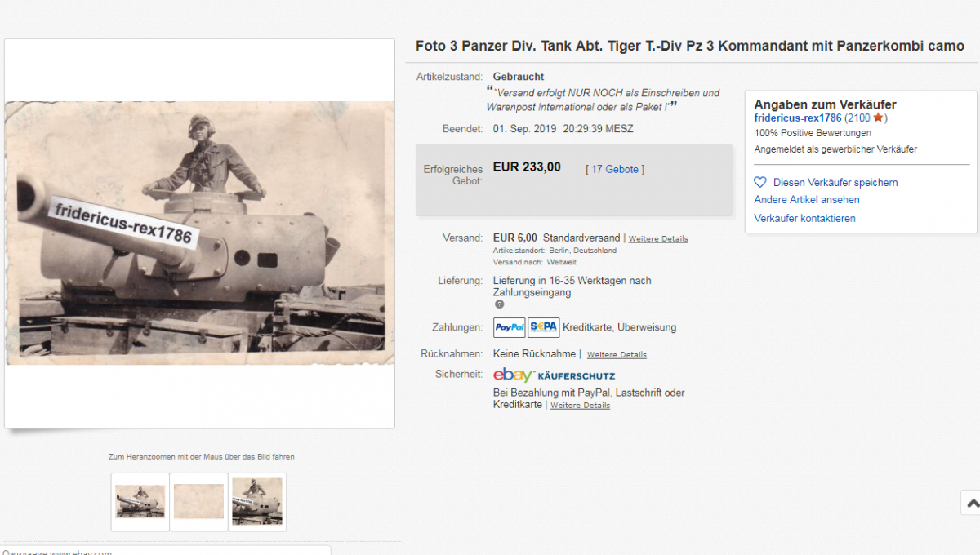The width and height of the screenshot is (980, 555).
Task: Click the PayPal payment logo
Action: click(x=510, y=327)
